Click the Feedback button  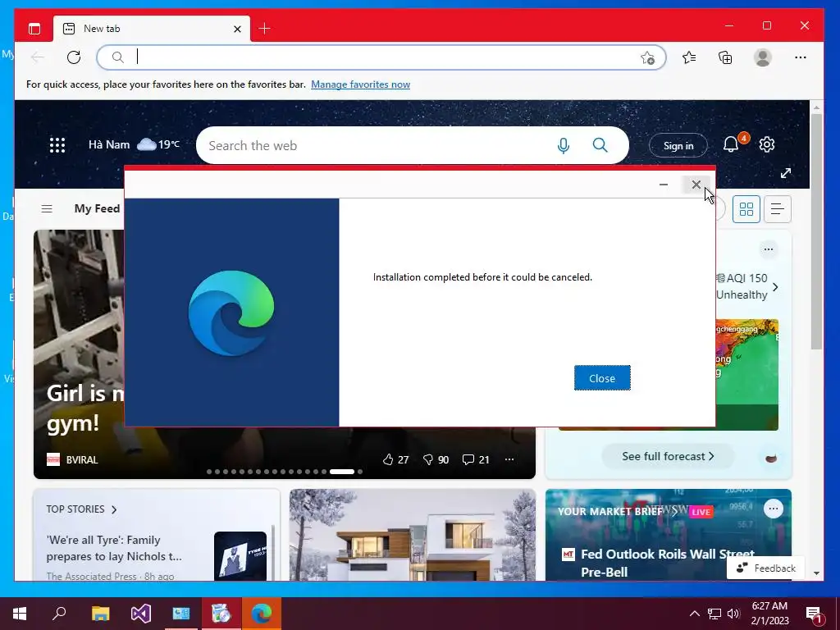765,568
